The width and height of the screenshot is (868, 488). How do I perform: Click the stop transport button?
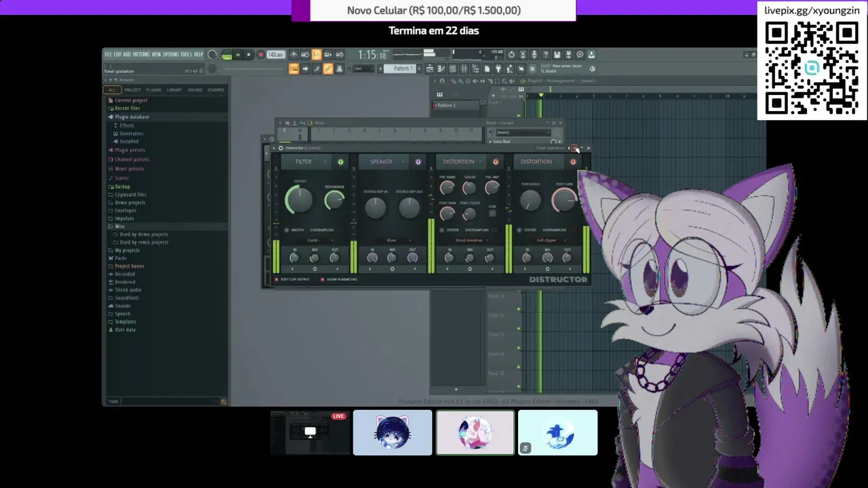pyautogui.click(x=248, y=55)
